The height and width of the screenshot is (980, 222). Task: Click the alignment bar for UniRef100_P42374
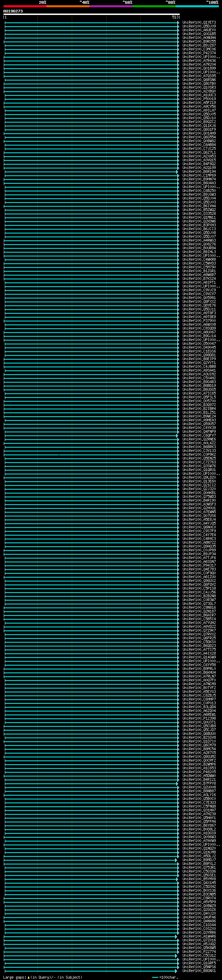pyautogui.click(x=92, y=53)
